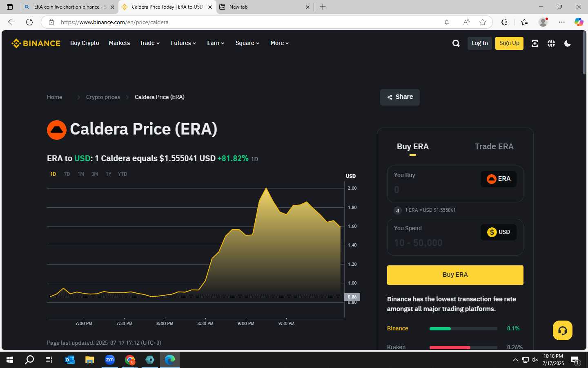Click the Sign Up button

click(x=509, y=43)
